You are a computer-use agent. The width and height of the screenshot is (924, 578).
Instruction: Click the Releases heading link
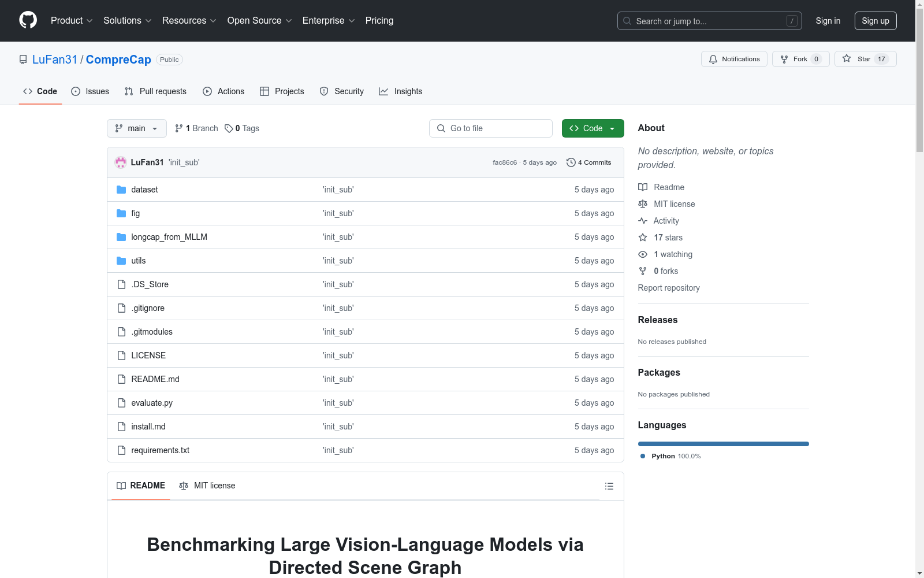pyautogui.click(x=658, y=320)
